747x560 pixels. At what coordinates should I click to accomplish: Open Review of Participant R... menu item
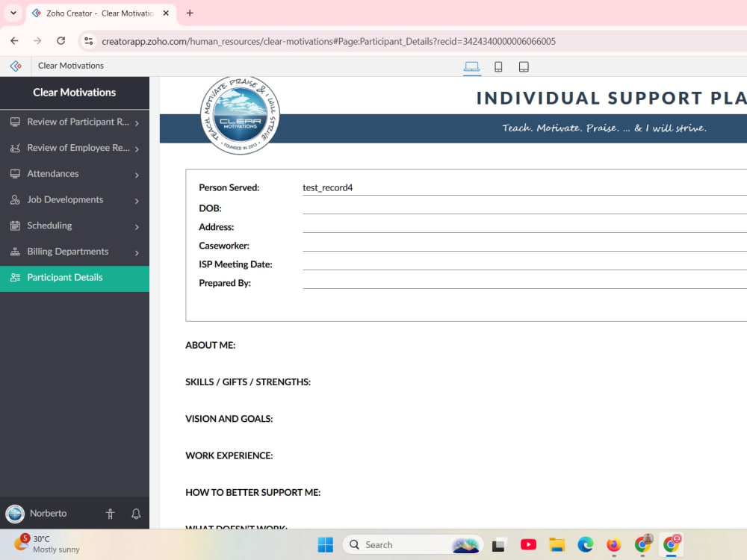click(x=74, y=122)
